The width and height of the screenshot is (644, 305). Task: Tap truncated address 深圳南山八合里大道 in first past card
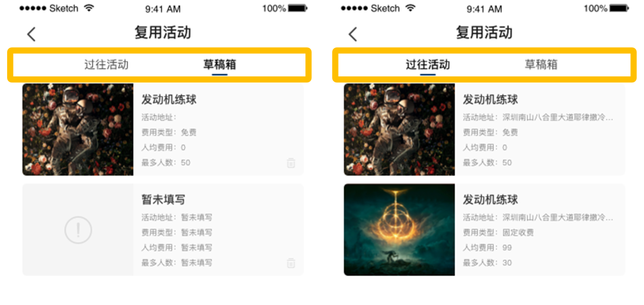click(x=558, y=118)
